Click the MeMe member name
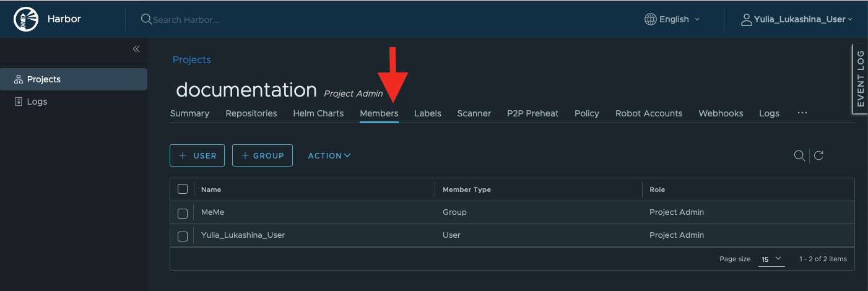This screenshot has width=868, height=291. pyautogui.click(x=212, y=212)
